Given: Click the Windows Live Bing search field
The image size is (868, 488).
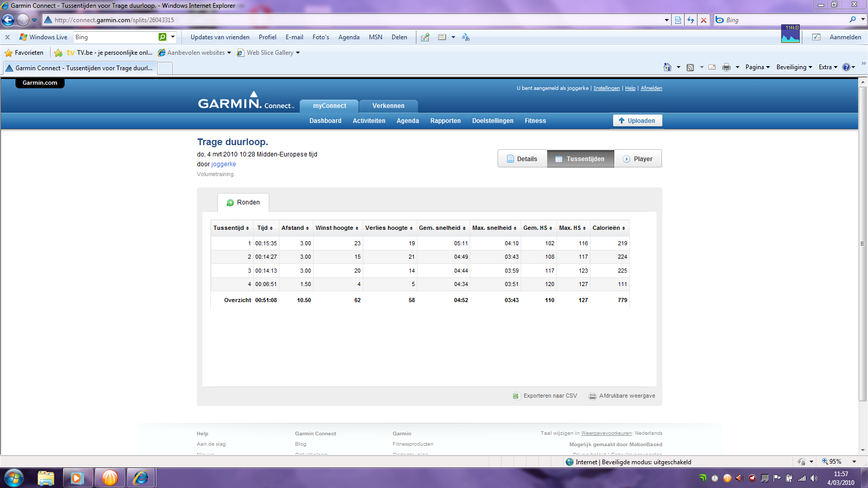Looking at the screenshot, I should (116, 37).
